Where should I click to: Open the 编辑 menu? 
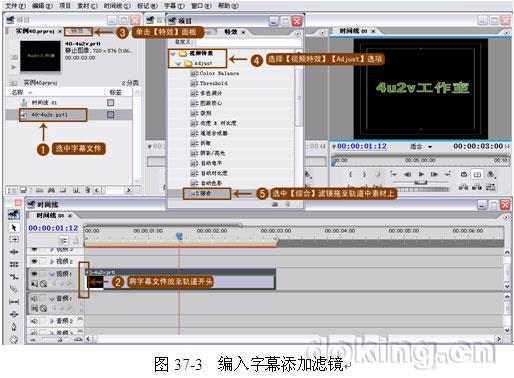point(42,6)
